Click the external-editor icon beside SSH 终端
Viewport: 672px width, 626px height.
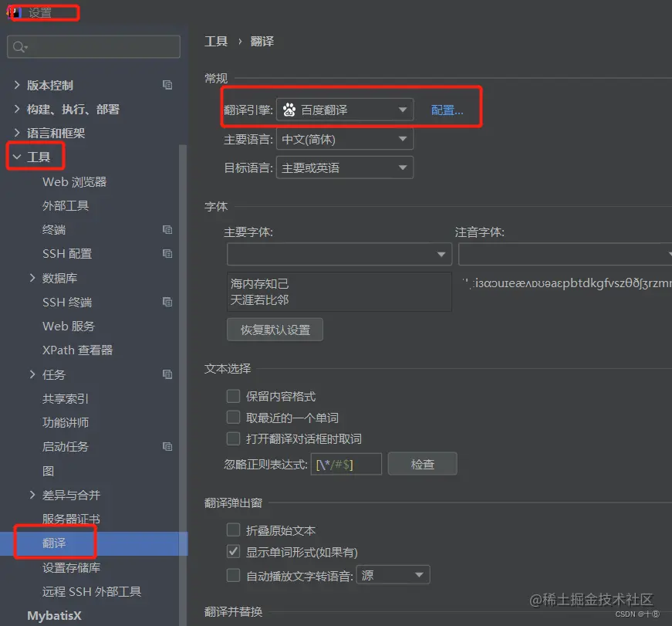pos(167,302)
